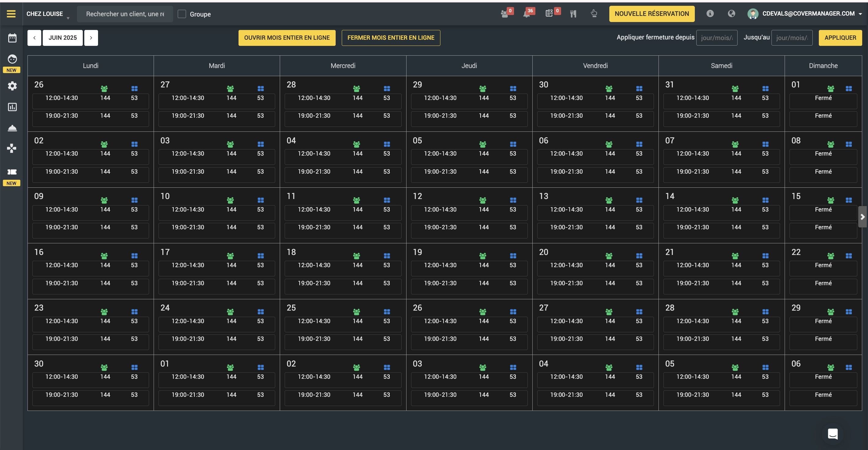Click the fork and knife icon
Viewport: 868px width, 450px height.
click(x=573, y=14)
